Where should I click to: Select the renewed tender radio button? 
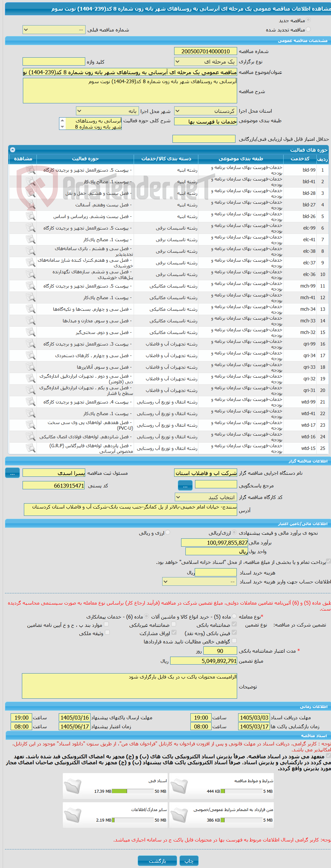tap(308, 30)
